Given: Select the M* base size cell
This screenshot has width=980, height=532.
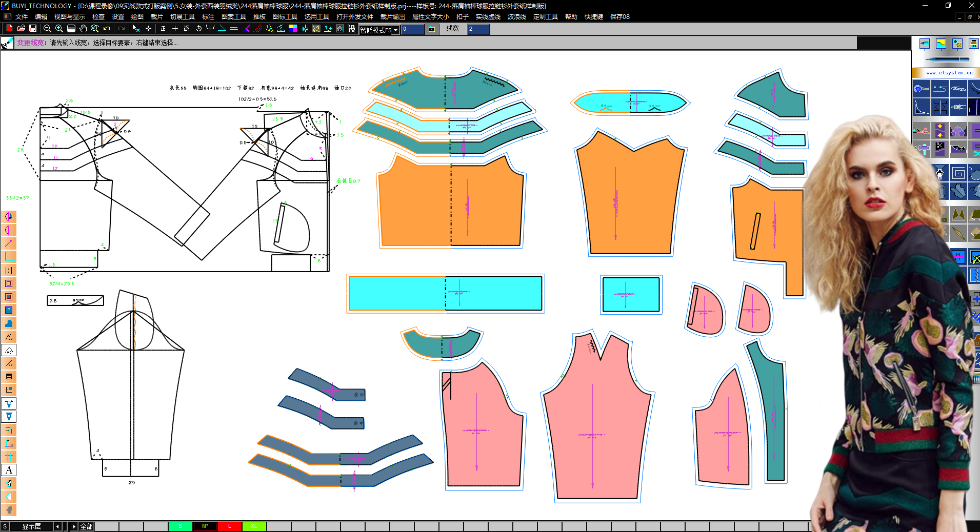Looking at the screenshot, I should tap(205, 526).
